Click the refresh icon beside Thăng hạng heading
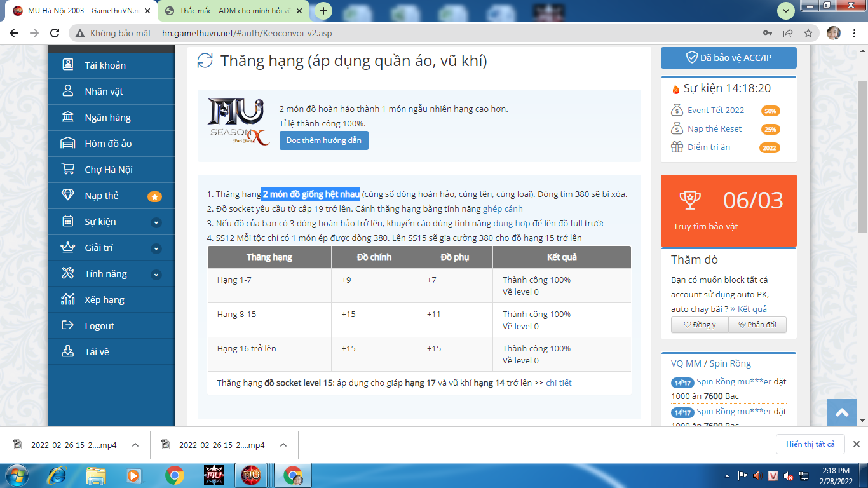 pyautogui.click(x=205, y=61)
